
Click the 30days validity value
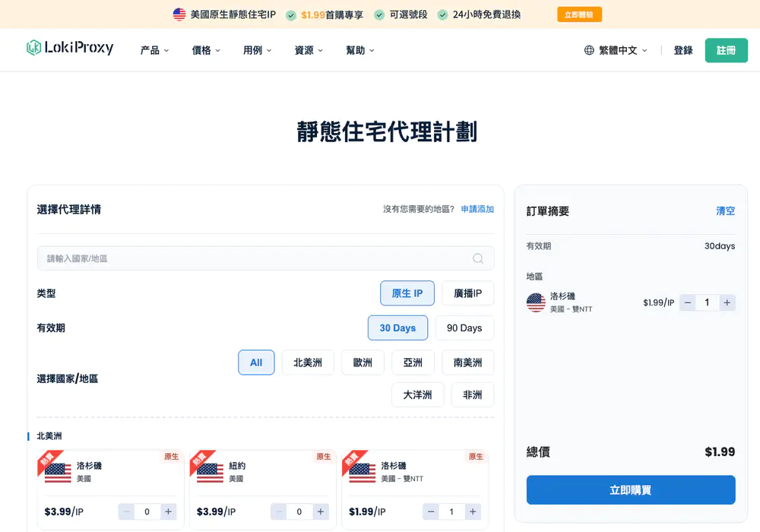coord(720,246)
